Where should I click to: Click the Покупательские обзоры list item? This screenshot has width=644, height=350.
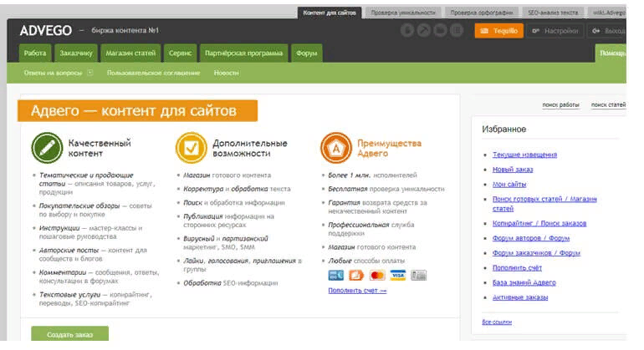tap(95, 210)
